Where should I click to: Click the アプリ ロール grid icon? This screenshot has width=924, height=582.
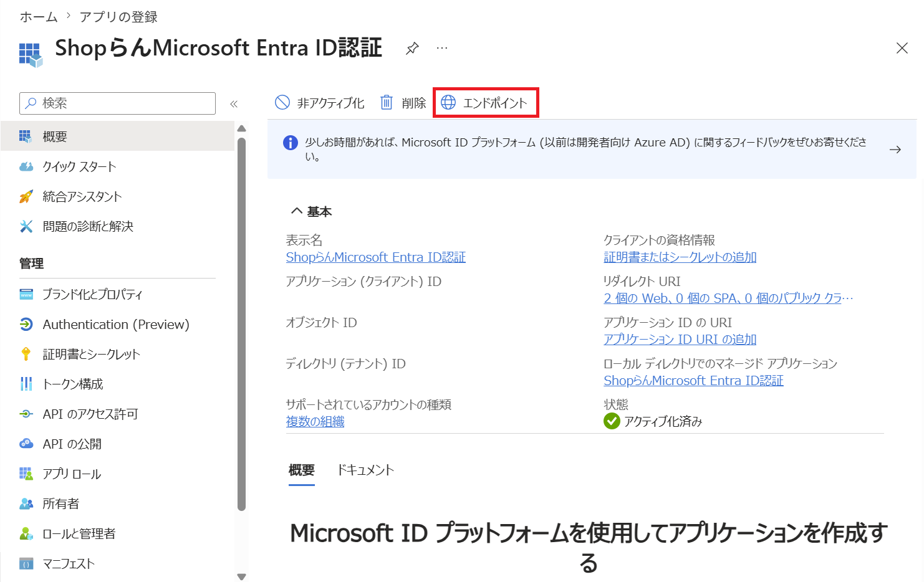click(x=26, y=474)
